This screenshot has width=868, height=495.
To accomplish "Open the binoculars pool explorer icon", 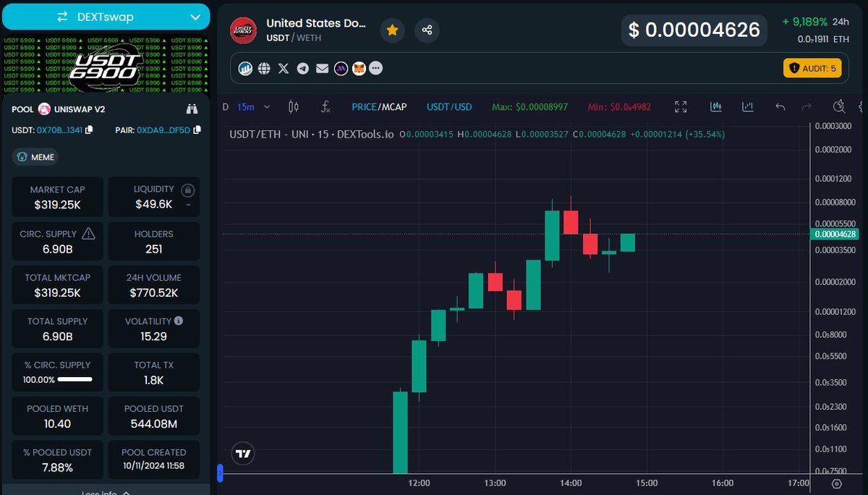I will [192, 109].
